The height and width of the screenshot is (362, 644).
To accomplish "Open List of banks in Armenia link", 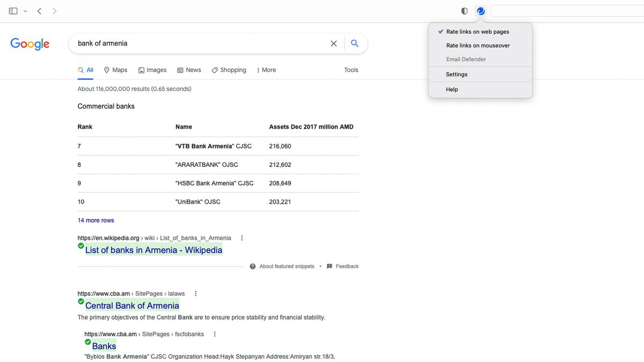I will tap(153, 250).
